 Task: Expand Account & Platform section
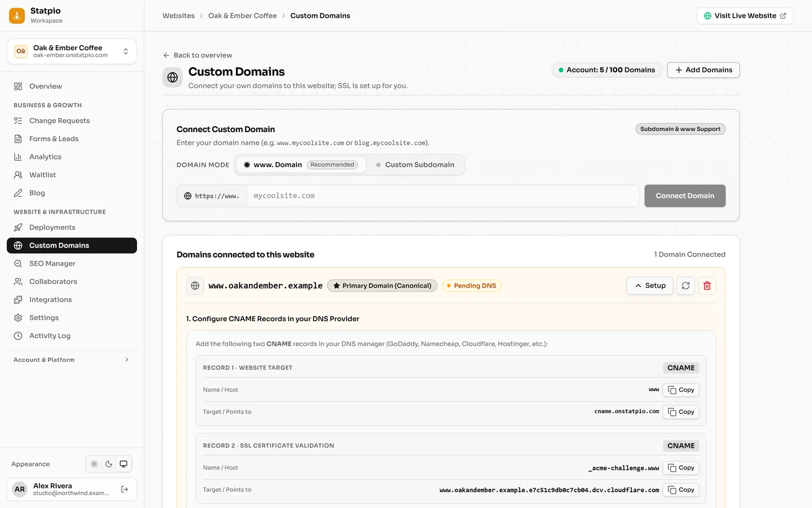pyautogui.click(x=72, y=360)
